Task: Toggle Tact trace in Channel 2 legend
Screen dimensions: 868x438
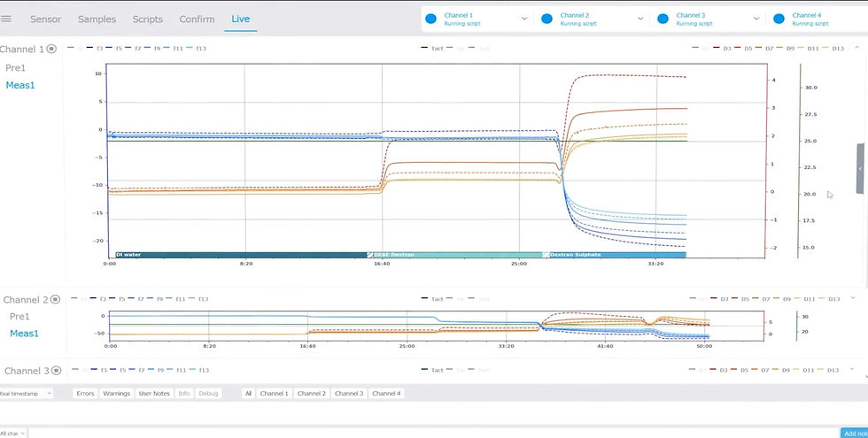Action: pos(432,299)
